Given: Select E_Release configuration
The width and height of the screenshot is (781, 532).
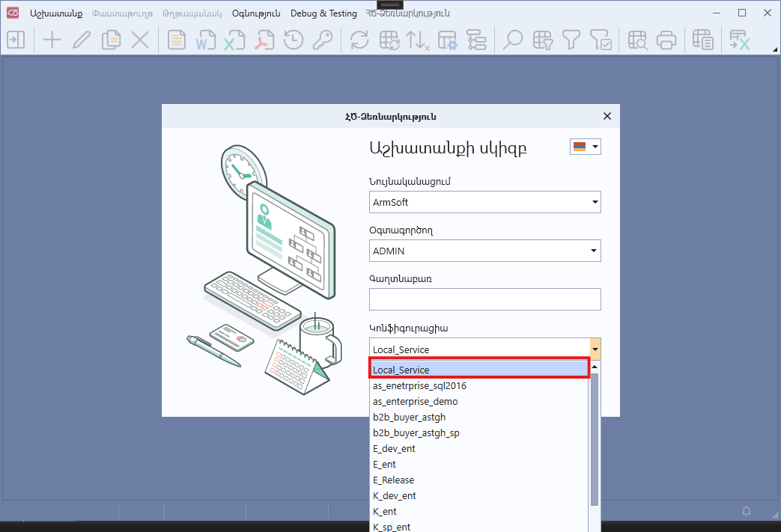Looking at the screenshot, I should [479, 480].
